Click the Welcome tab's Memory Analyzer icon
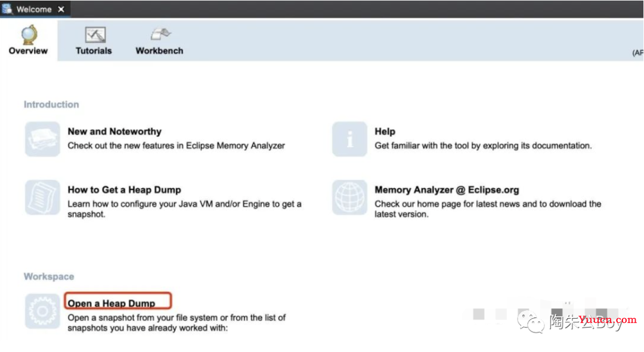The width and height of the screenshot is (644, 352). click(x=7, y=8)
